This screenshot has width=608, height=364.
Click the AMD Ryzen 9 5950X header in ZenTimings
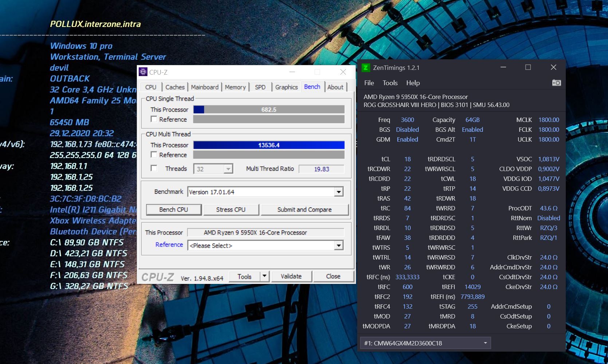pyautogui.click(x=415, y=97)
